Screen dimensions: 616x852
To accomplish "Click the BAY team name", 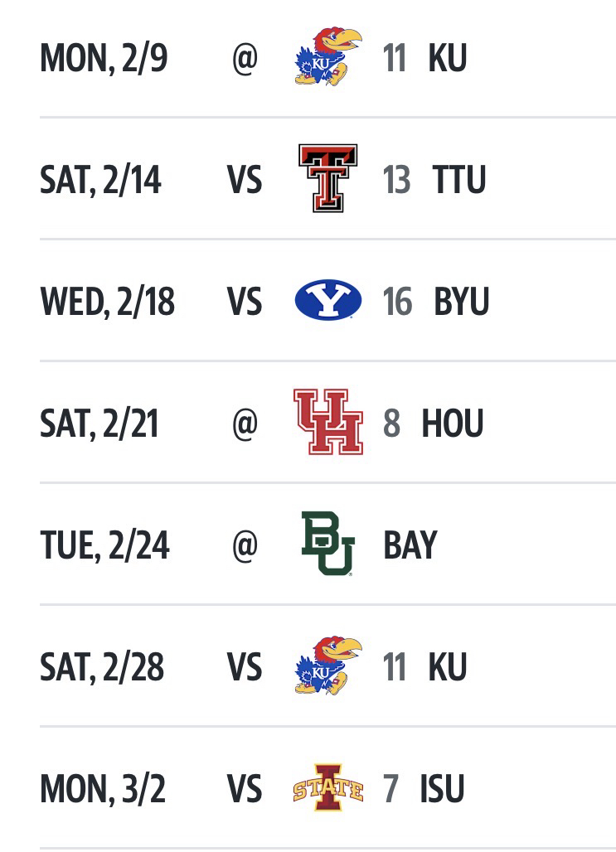I will point(410,545).
